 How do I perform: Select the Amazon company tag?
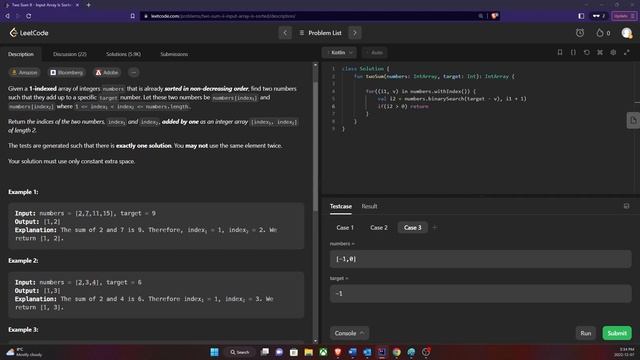tap(24, 72)
